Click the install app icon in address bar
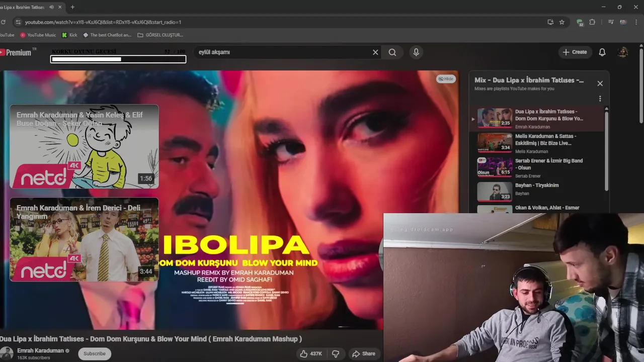The height and width of the screenshot is (362, 644). pos(550,22)
